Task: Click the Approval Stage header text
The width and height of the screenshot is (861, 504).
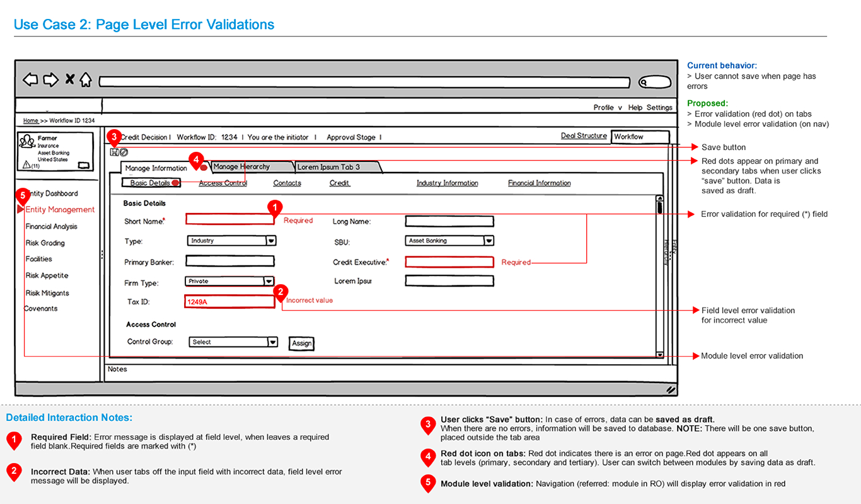Action: pos(351,137)
